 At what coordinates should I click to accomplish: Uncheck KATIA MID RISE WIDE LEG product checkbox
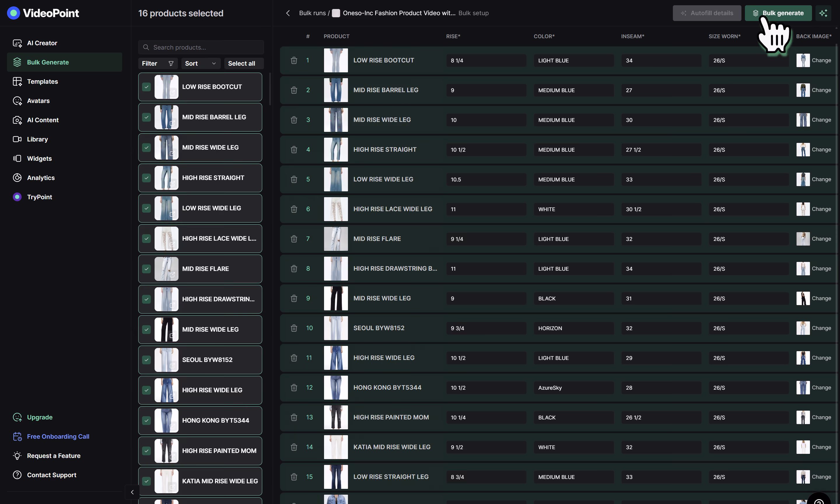(x=146, y=481)
